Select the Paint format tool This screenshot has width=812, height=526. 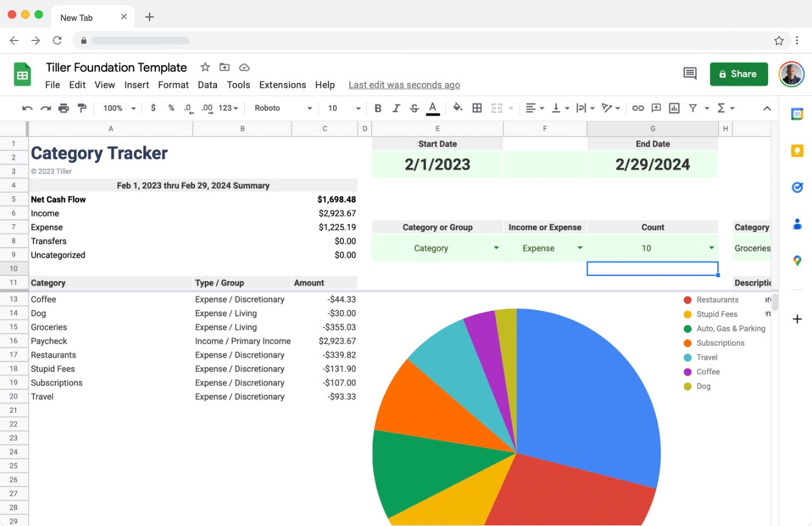coord(82,108)
